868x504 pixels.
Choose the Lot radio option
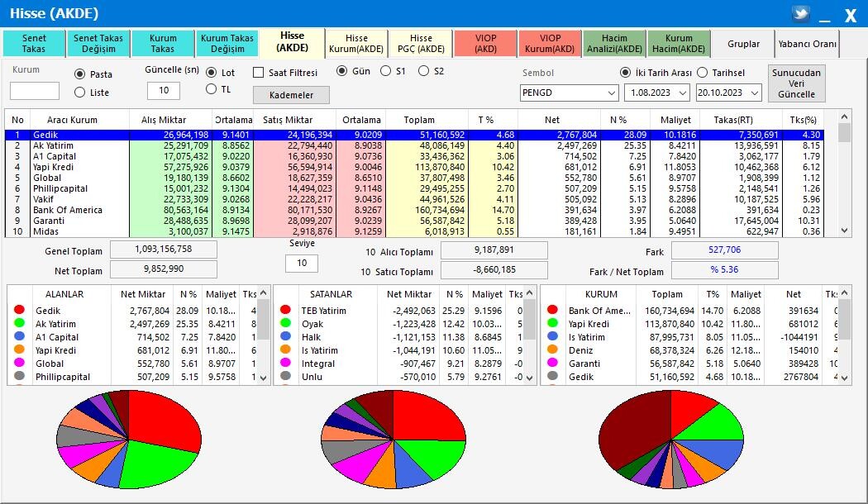pos(211,73)
